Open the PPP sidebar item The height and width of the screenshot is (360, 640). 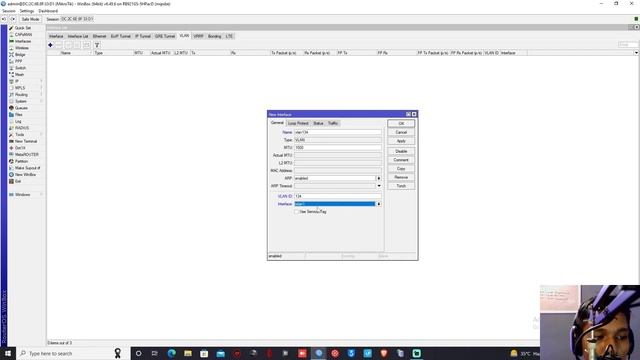(x=18, y=61)
